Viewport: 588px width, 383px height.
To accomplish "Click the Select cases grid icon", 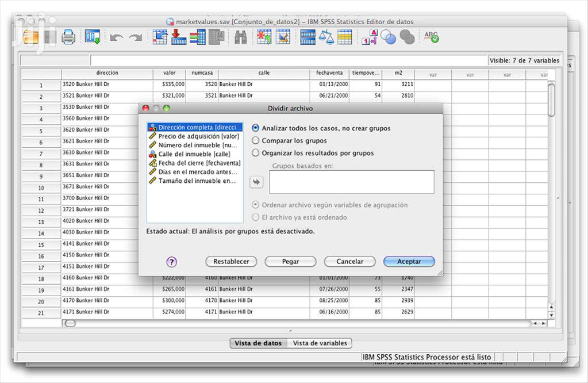I will coord(345,37).
